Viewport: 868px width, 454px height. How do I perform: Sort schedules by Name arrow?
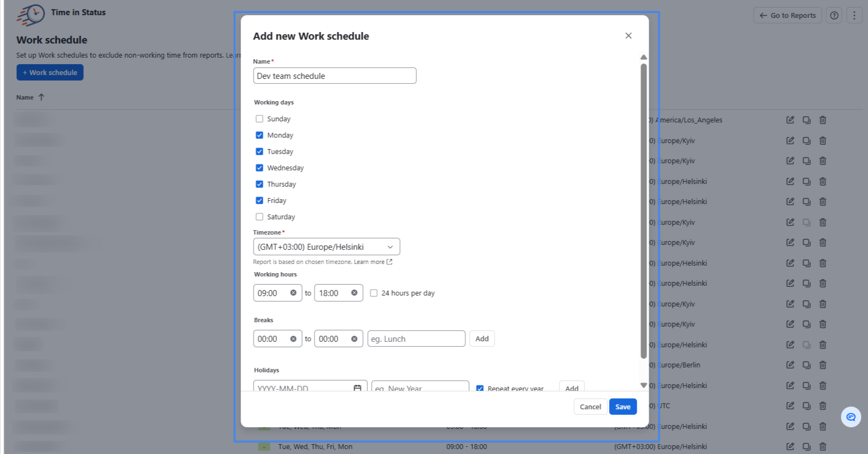click(41, 97)
